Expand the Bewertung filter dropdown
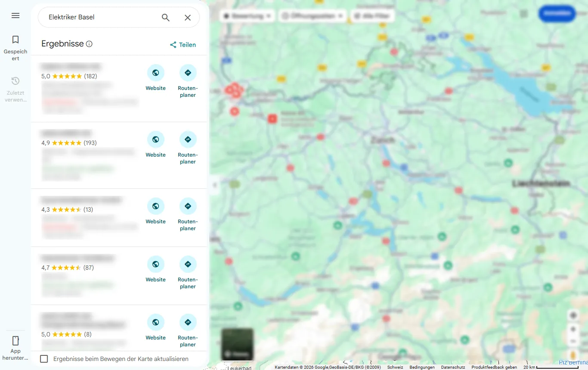Image resolution: width=588 pixels, height=370 pixels. pyautogui.click(x=248, y=16)
